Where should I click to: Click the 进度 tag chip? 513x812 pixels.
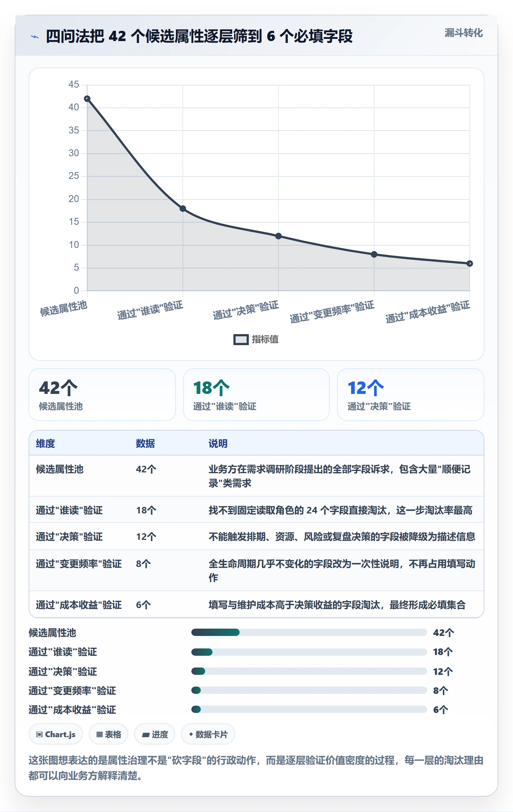[x=155, y=734]
